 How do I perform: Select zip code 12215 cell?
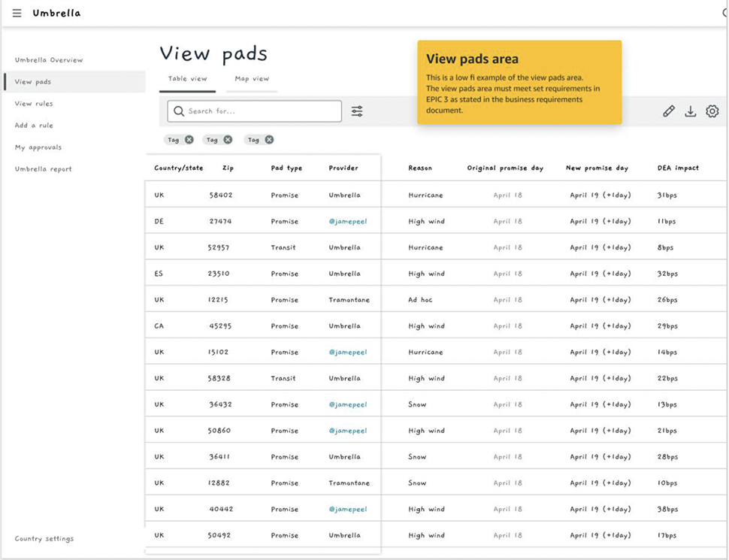click(x=218, y=300)
